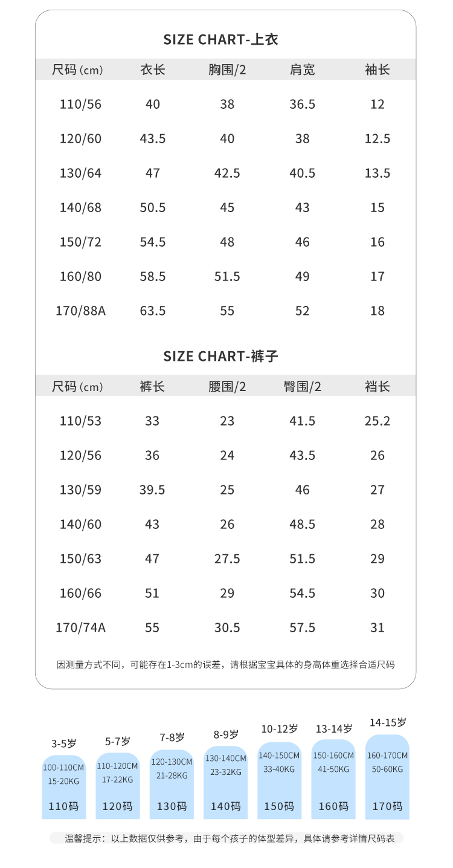Screen dimensions: 453x868
Task: Click the 裤长 column header
Action: point(152,386)
